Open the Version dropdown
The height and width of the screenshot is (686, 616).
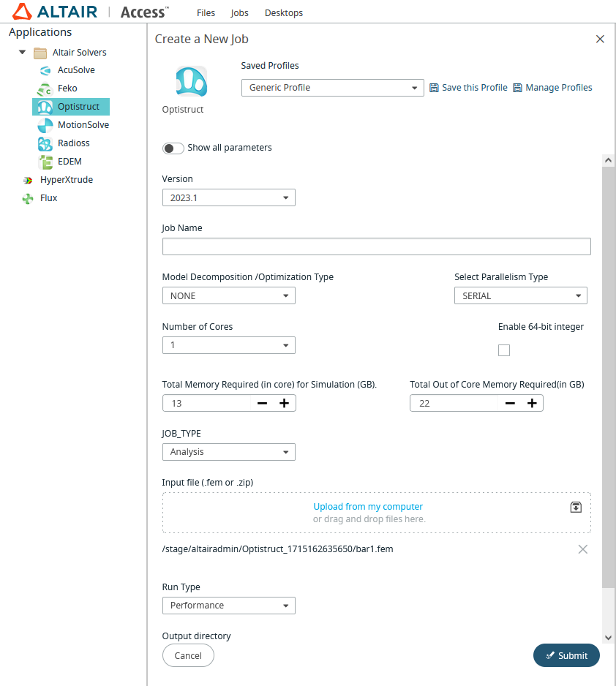(x=228, y=198)
